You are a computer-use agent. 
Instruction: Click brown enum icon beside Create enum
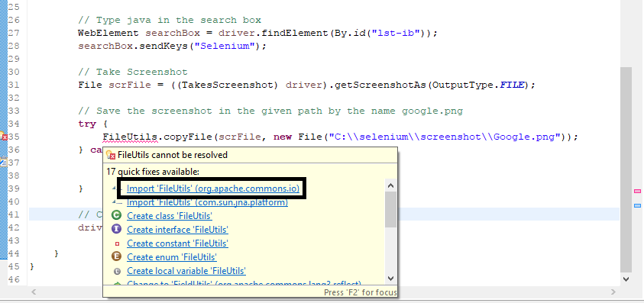click(117, 256)
